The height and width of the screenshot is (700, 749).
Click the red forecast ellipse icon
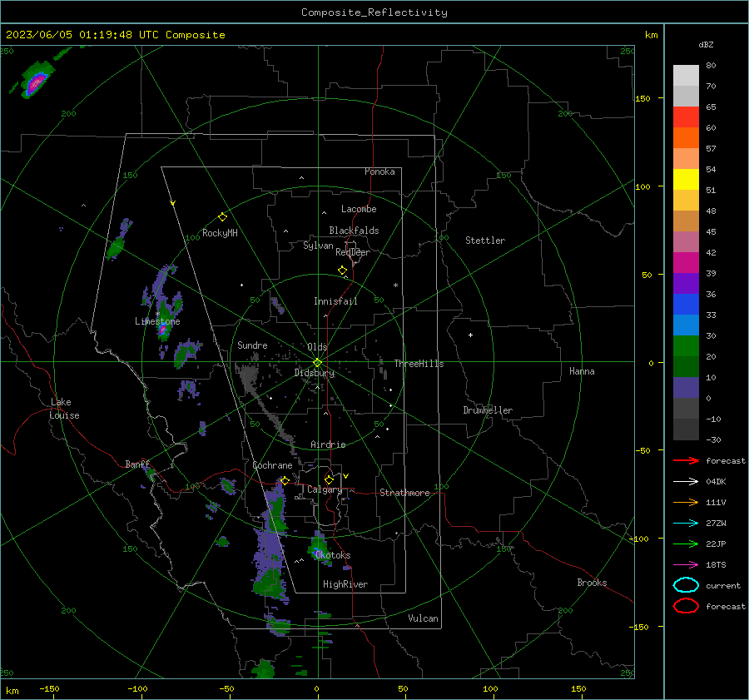[686, 606]
